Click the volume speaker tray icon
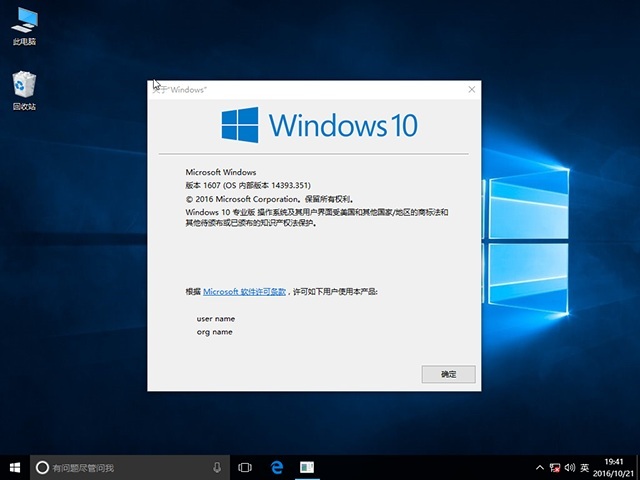Screen dimensions: 640x480 568,467
